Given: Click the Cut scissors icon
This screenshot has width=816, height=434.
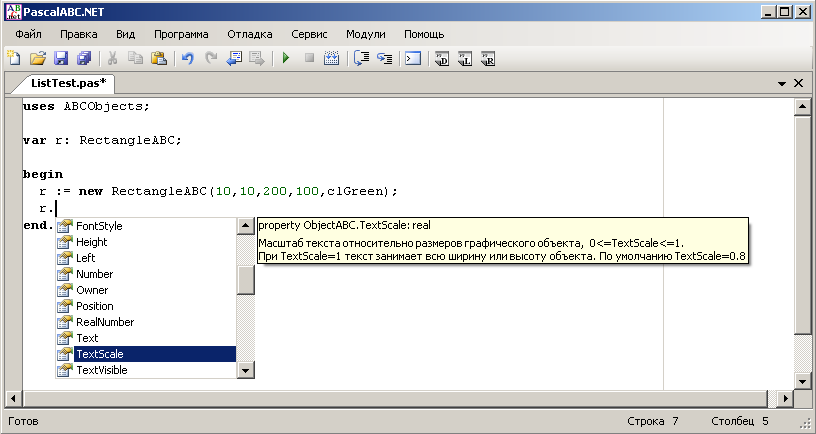Looking at the screenshot, I should pos(112,58).
